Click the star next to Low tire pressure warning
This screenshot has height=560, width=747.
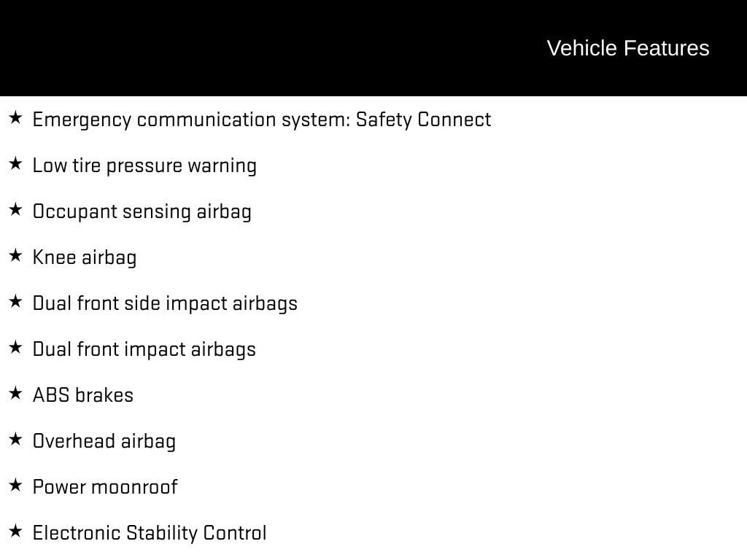[16, 164]
